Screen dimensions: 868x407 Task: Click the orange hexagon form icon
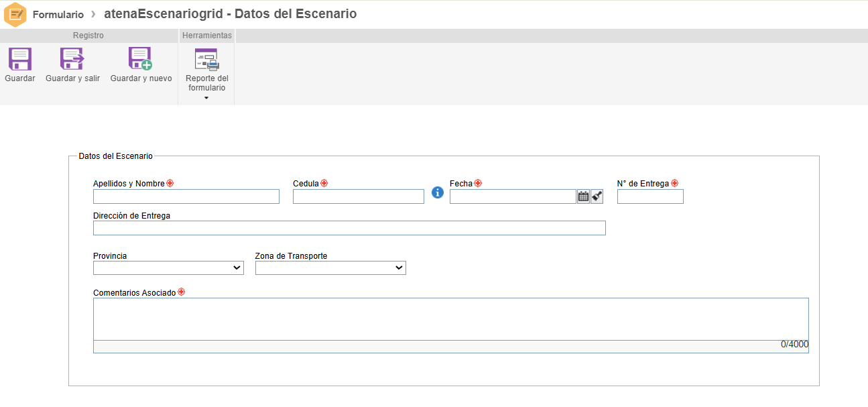(15, 14)
